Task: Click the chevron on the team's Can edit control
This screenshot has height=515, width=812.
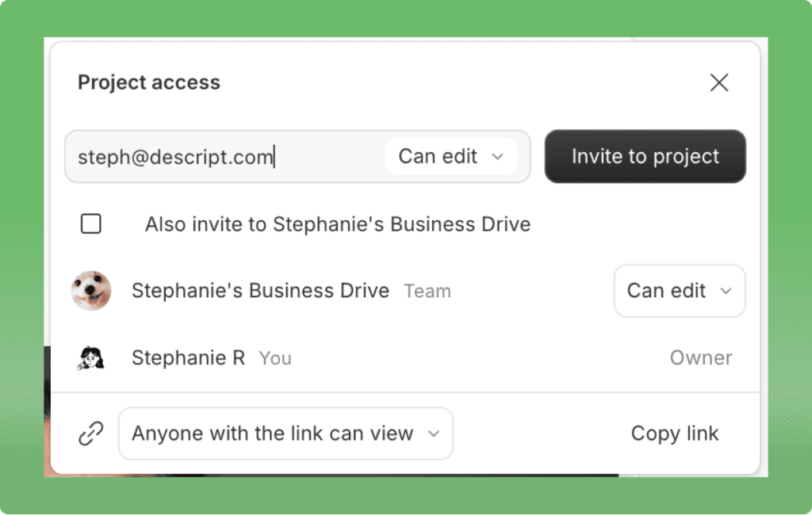Action: 726,291
